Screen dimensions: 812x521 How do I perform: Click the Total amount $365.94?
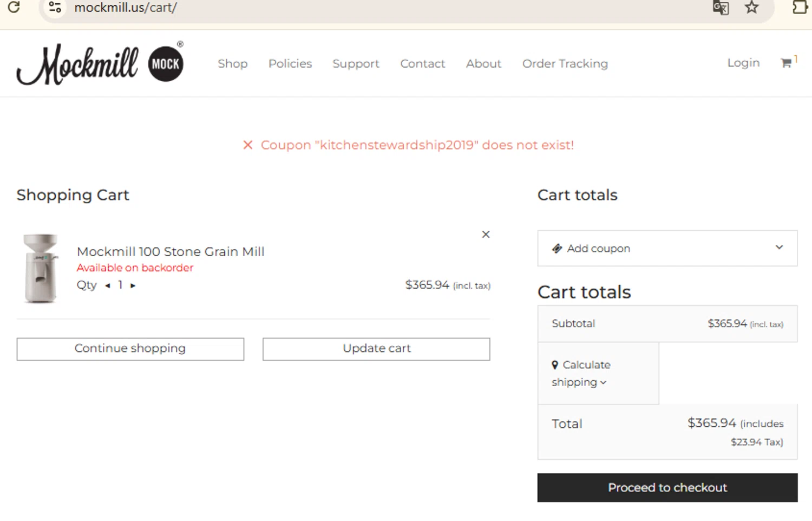[712, 423]
